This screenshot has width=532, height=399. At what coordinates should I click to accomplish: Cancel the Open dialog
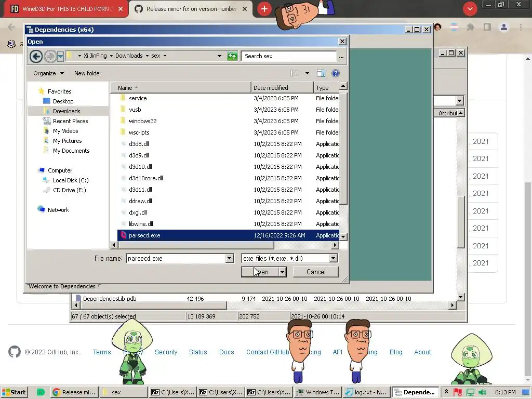point(316,272)
